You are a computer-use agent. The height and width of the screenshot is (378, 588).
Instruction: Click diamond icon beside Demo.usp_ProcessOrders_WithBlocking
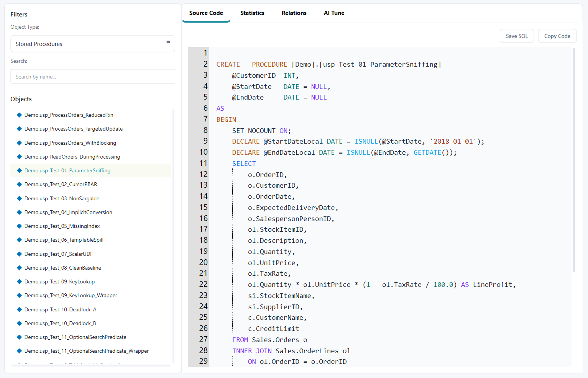click(x=19, y=143)
